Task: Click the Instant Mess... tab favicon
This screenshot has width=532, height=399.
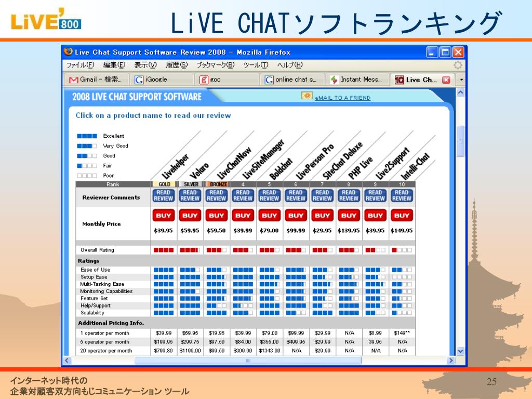Action: pos(334,79)
